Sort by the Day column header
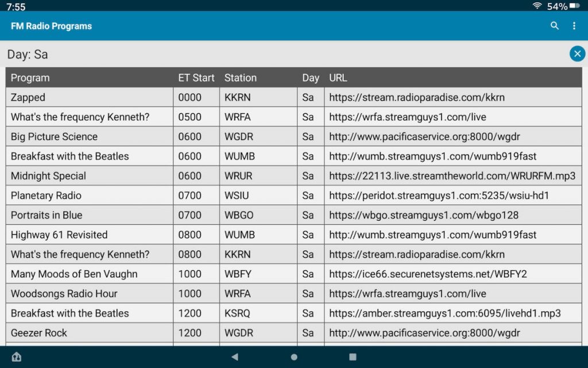588x368 pixels. [x=310, y=78]
